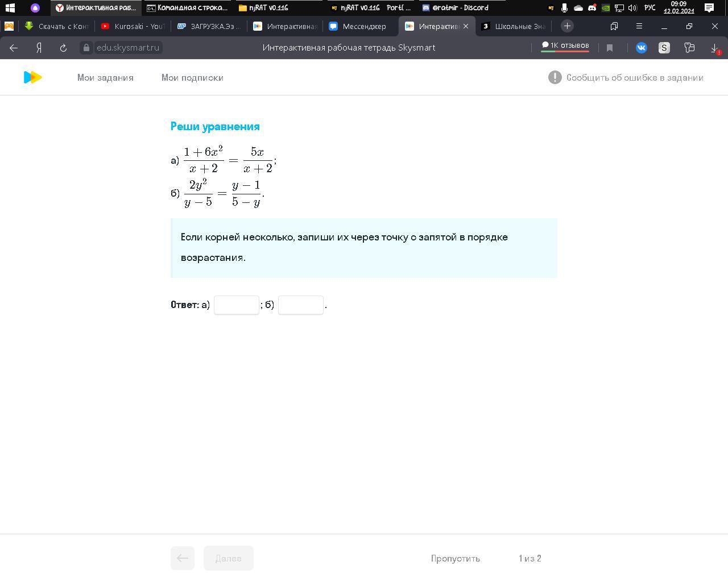The height and width of the screenshot is (582, 728).
Task: Click the browser back arrow
Action: point(14,48)
